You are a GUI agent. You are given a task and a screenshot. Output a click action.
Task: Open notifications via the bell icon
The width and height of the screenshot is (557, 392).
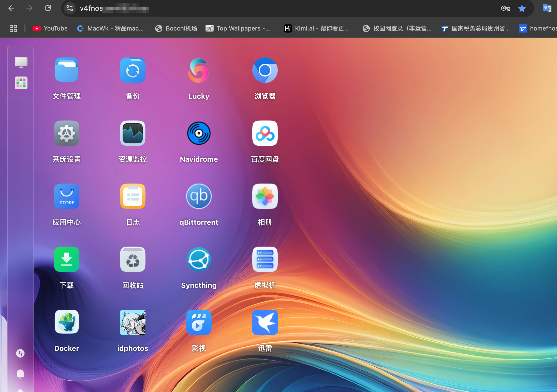20,374
